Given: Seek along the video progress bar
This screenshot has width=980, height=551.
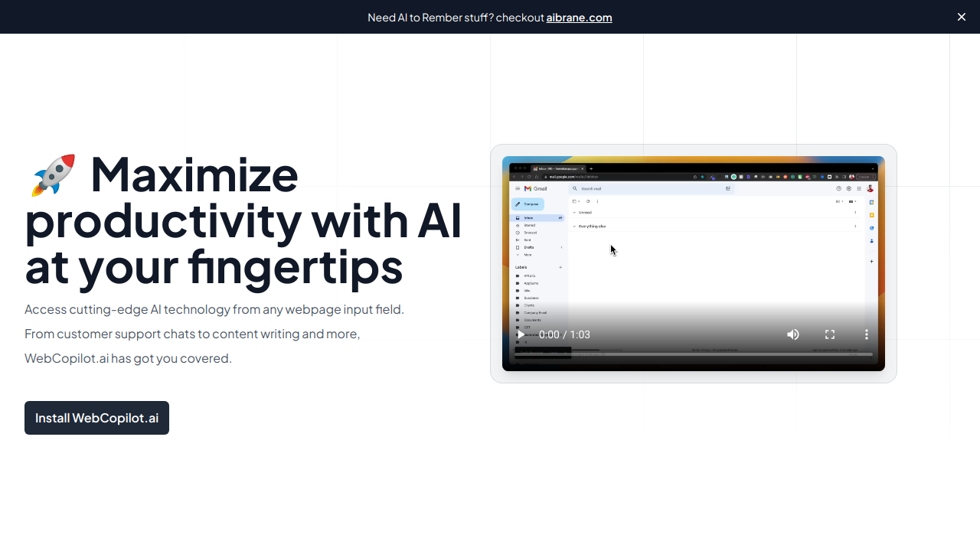Looking at the screenshot, I should tap(694, 354).
